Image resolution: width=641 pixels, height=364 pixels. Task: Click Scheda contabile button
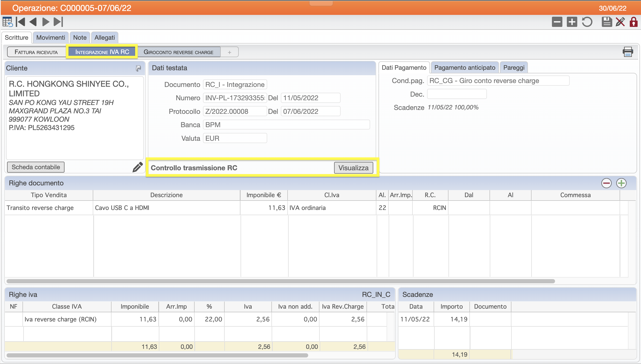click(36, 167)
